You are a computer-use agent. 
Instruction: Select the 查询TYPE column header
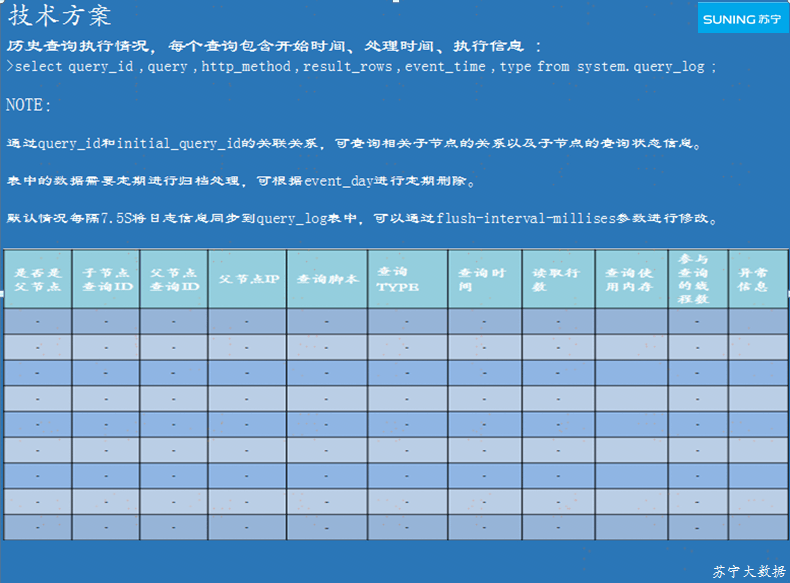[x=407, y=279]
